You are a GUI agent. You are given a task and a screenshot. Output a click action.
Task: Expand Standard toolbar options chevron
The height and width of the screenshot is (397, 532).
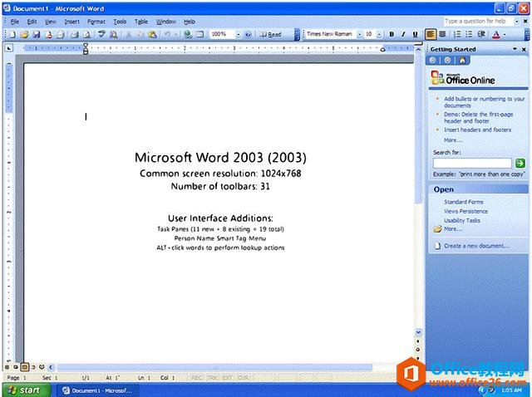297,35
